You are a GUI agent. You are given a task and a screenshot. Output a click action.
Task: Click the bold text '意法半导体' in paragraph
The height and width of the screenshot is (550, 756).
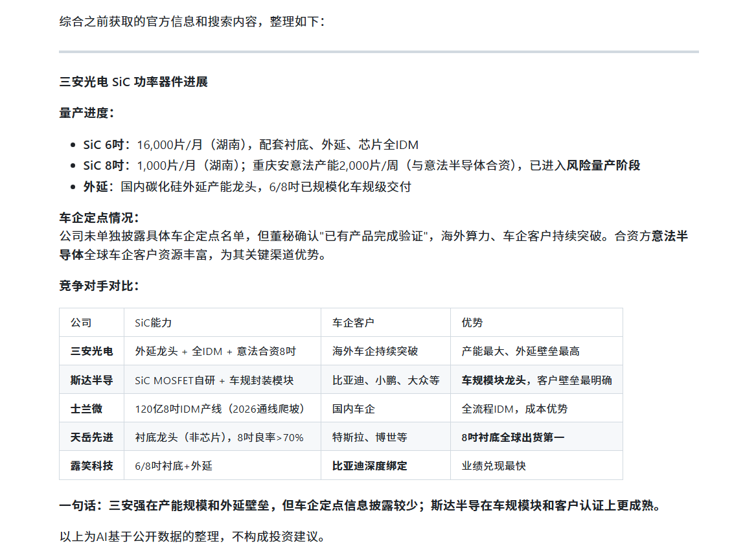click(669, 236)
